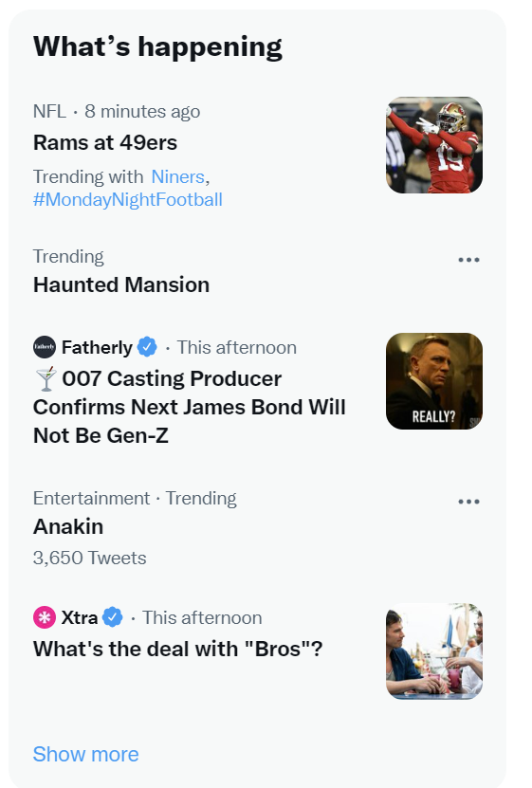Open the 'Bros' article thumbnail image
The width and height of the screenshot is (532, 788).
[x=434, y=651]
